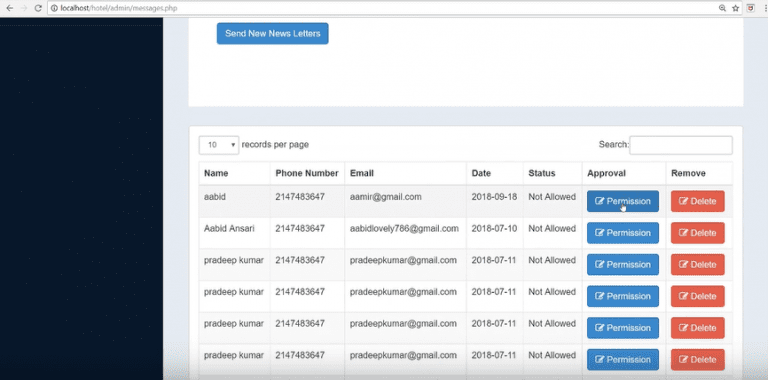Click the site info icon before localhost
This screenshot has width=768, height=380.
click(54, 8)
